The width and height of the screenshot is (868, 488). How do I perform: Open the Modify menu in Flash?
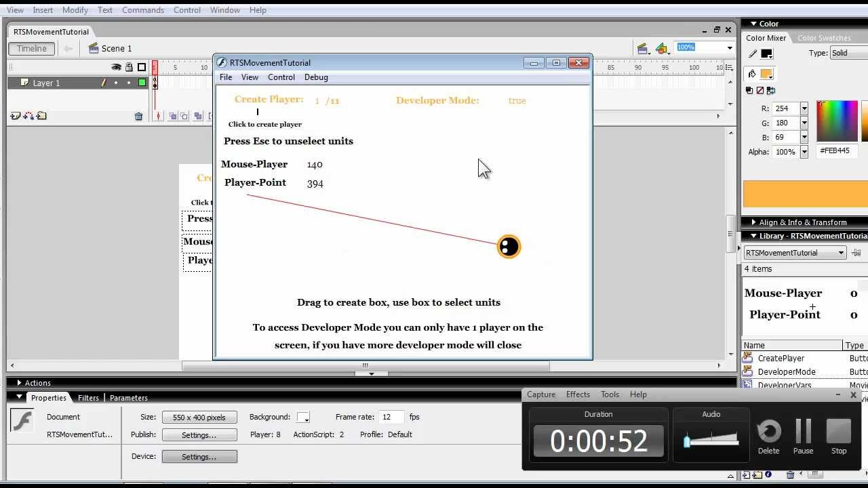coord(75,10)
